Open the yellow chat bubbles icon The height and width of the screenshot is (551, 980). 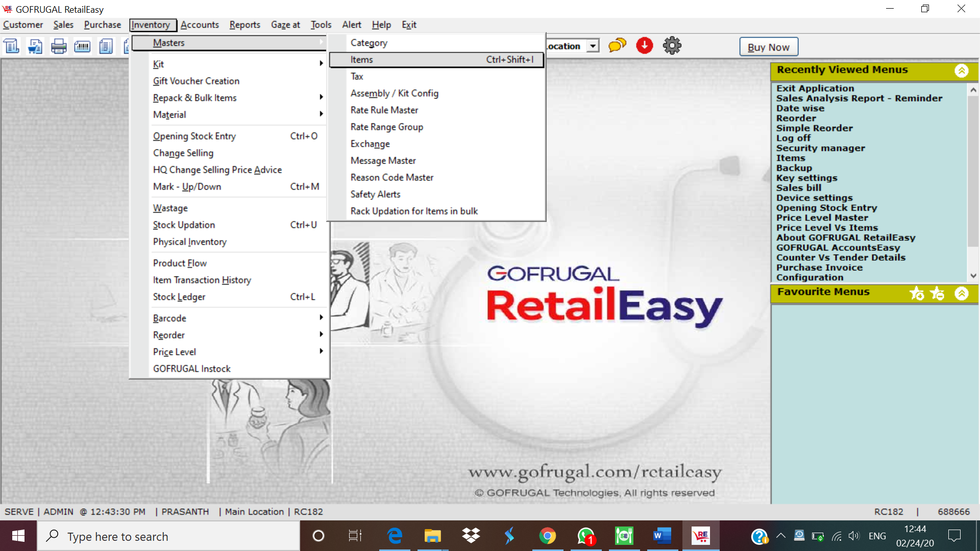pos(617,46)
